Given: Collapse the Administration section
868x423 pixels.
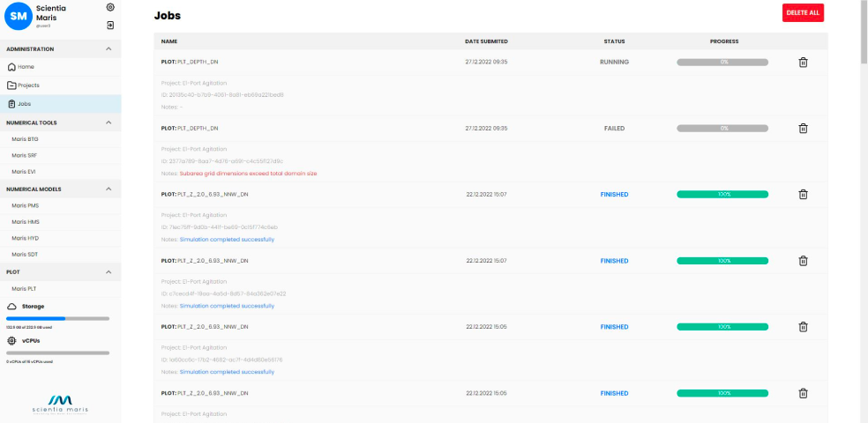Looking at the screenshot, I should pos(108,49).
